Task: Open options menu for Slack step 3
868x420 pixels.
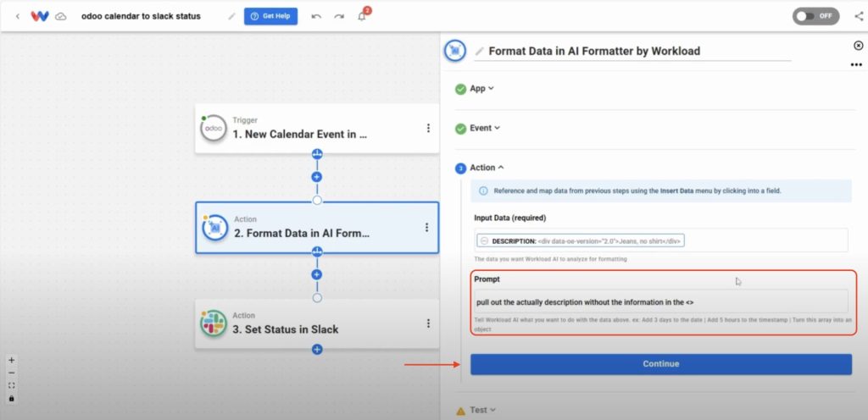Action: tap(428, 323)
